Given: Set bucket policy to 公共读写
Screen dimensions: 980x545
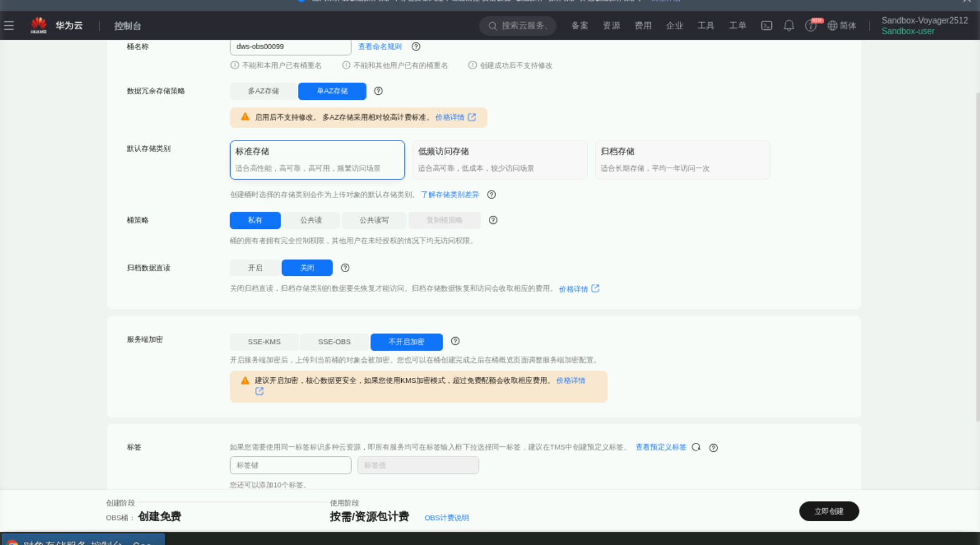Looking at the screenshot, I should click(374, 220).
